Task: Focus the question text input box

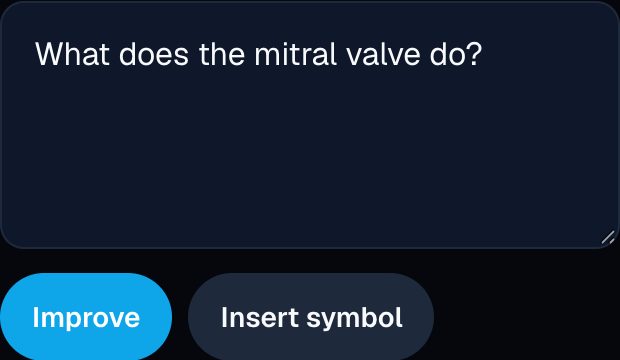Action: [310, 125]
